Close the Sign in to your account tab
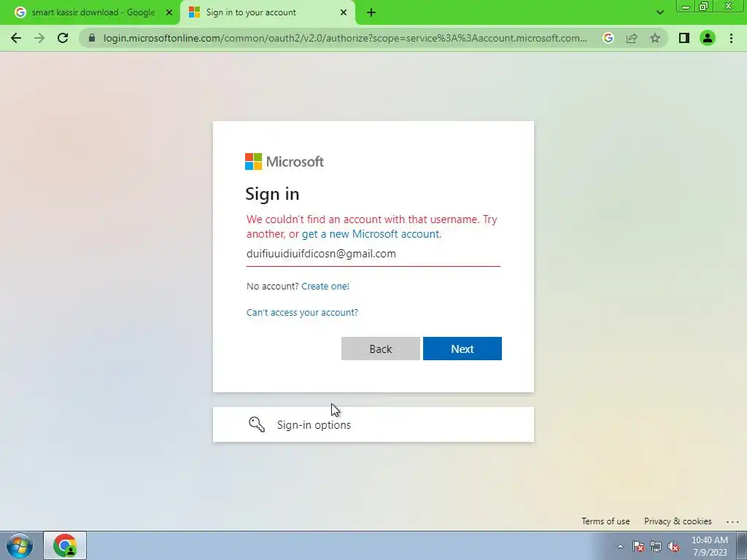This screenshot has height=560, width=747. (x=344, y=12)
